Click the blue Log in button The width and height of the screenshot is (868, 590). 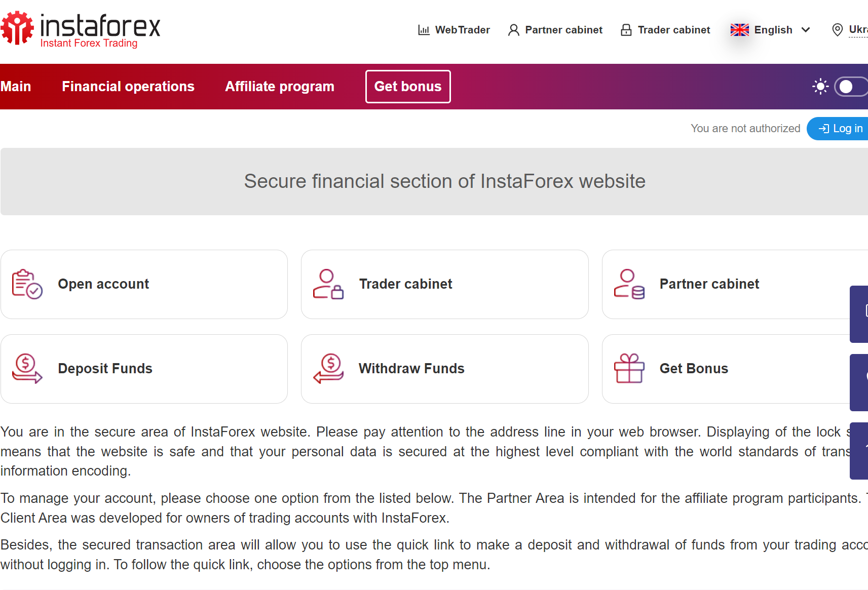[x=840, y=129]
